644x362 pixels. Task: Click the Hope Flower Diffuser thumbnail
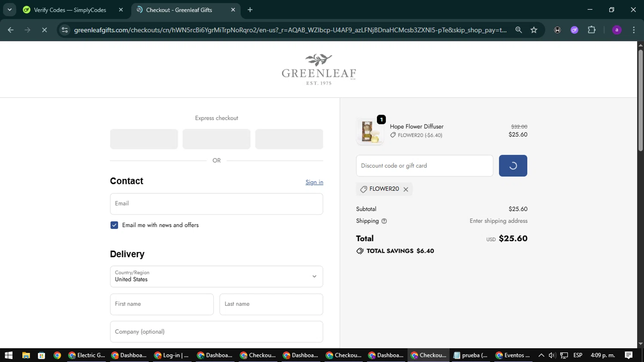pos(370,131)
